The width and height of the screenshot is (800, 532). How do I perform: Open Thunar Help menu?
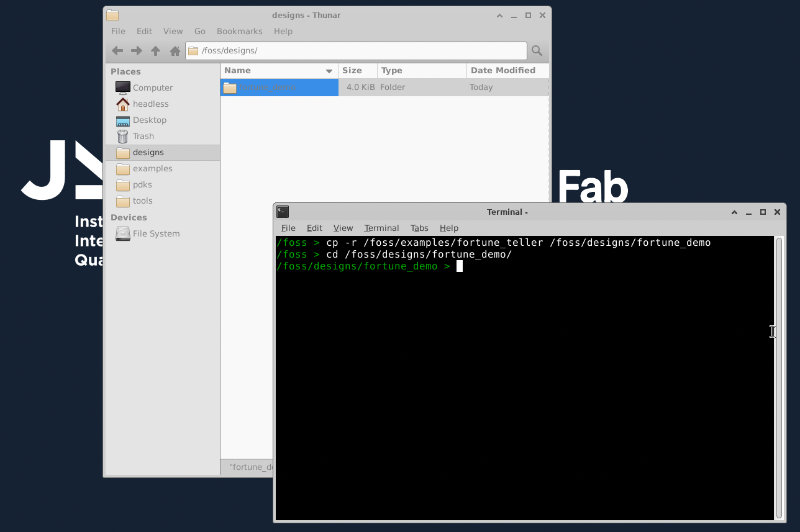[x=283, y=31]
